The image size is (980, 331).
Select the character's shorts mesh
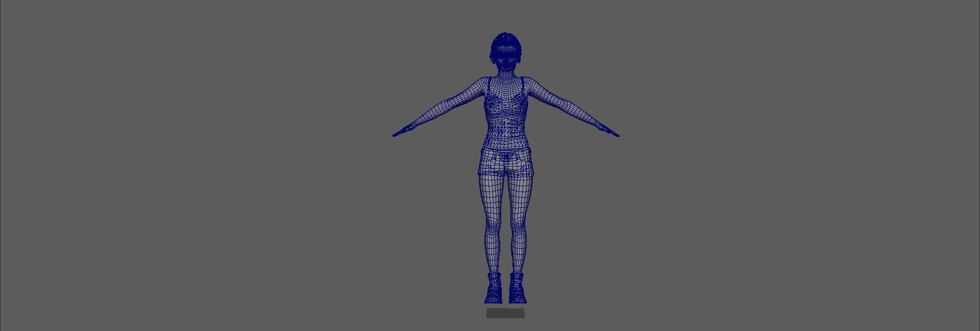(506, 162)
